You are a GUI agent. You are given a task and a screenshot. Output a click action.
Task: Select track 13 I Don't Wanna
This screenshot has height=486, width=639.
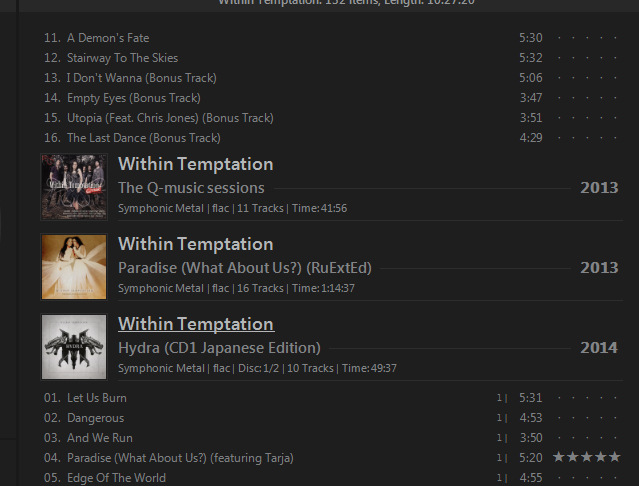tap(141, 78)
